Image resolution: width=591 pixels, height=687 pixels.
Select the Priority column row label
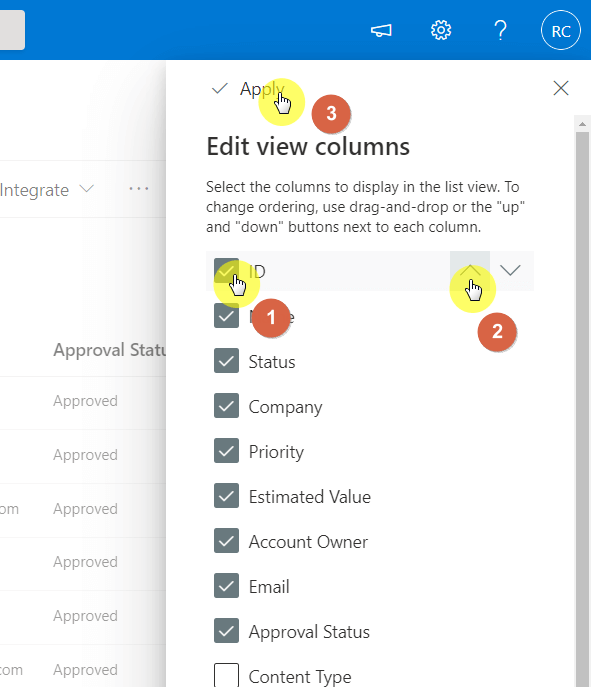[x=276, y=452]
